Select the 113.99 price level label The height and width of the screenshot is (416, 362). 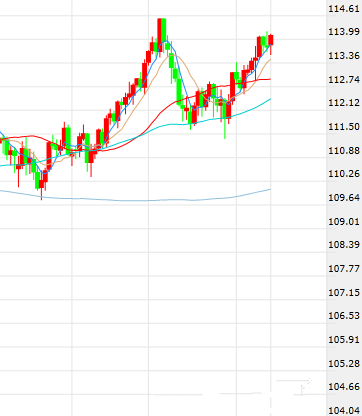[x=344, y=32]
